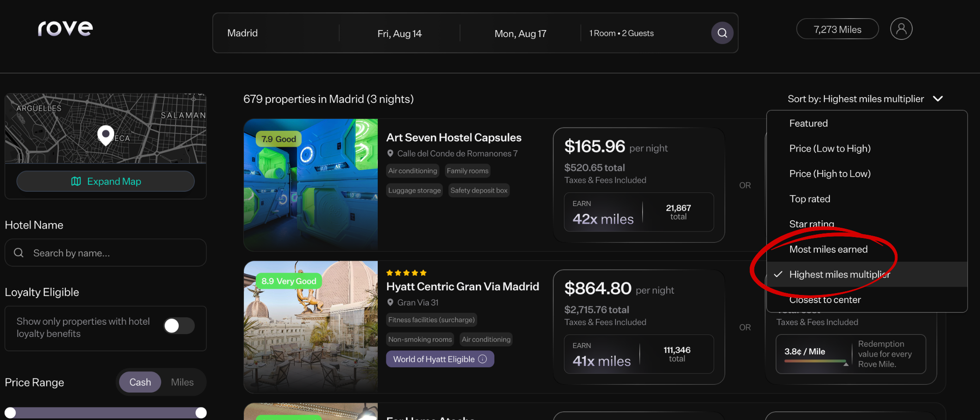Choose Price (High to Low) sort
The image size is (980, 420).
(866, 174)
